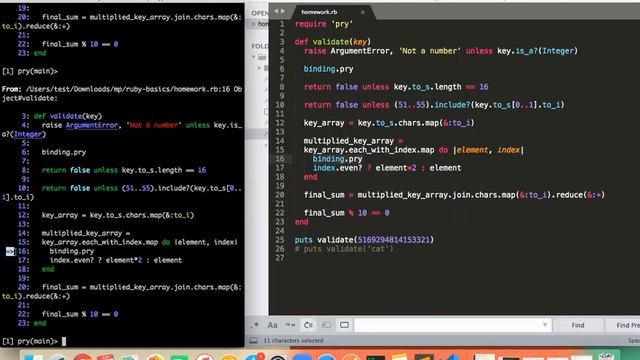Toggle whole word matching in find bar
Screen dimensions: 640x360
click(290, 325)
